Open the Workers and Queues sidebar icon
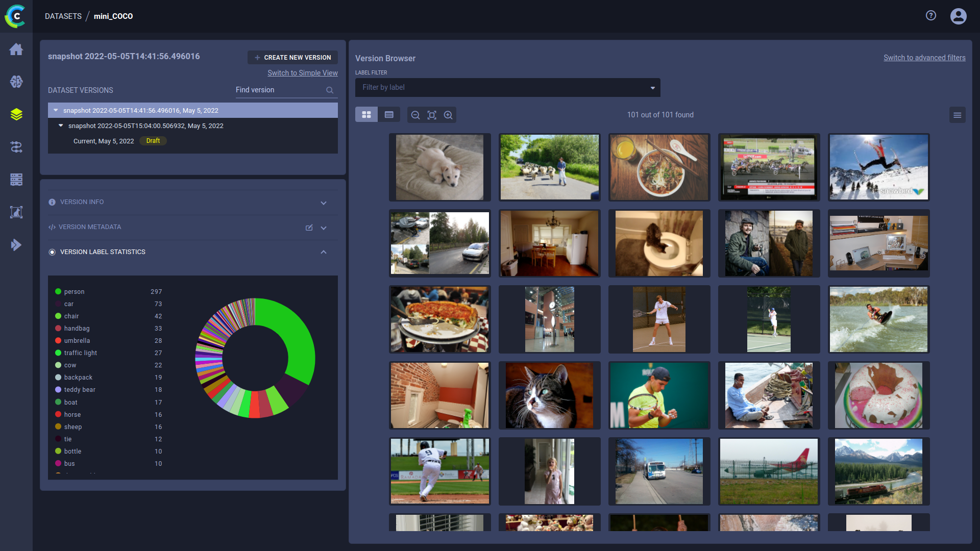 pyautogui.click(x=16, y=180)
